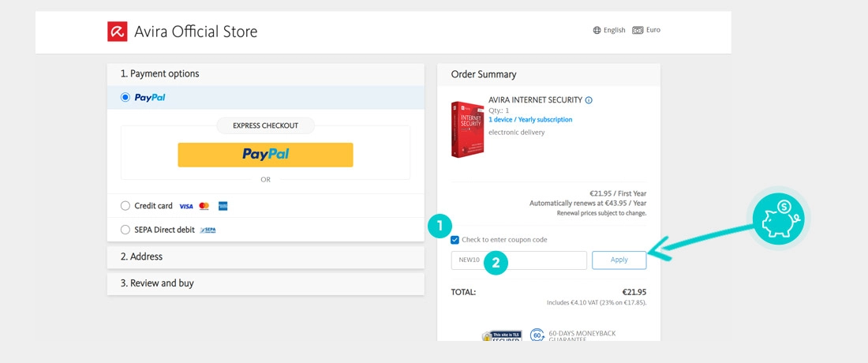
Task: Open the Euro currency selector
Action: pos(646,31)
